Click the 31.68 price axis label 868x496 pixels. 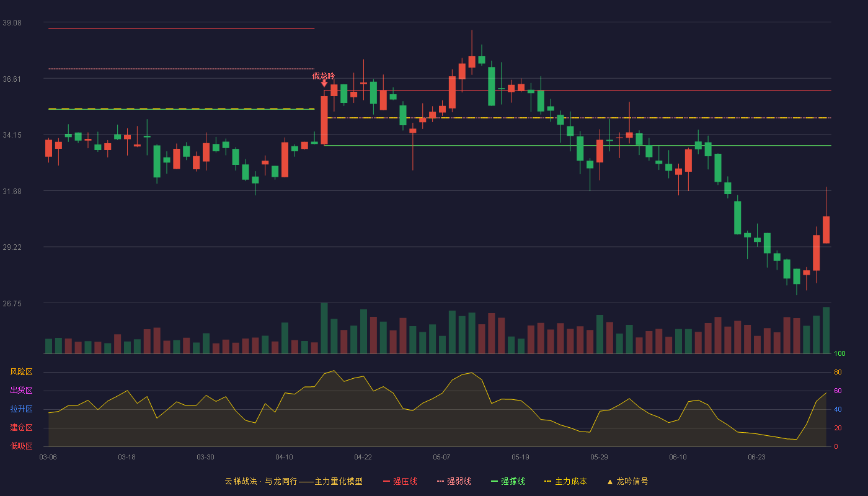pos(12,191)
